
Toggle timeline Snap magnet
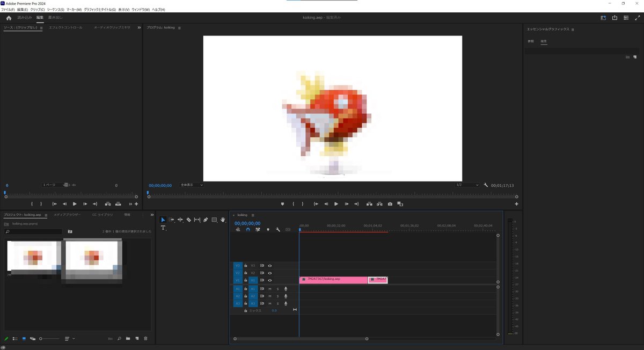coord(248,230)
